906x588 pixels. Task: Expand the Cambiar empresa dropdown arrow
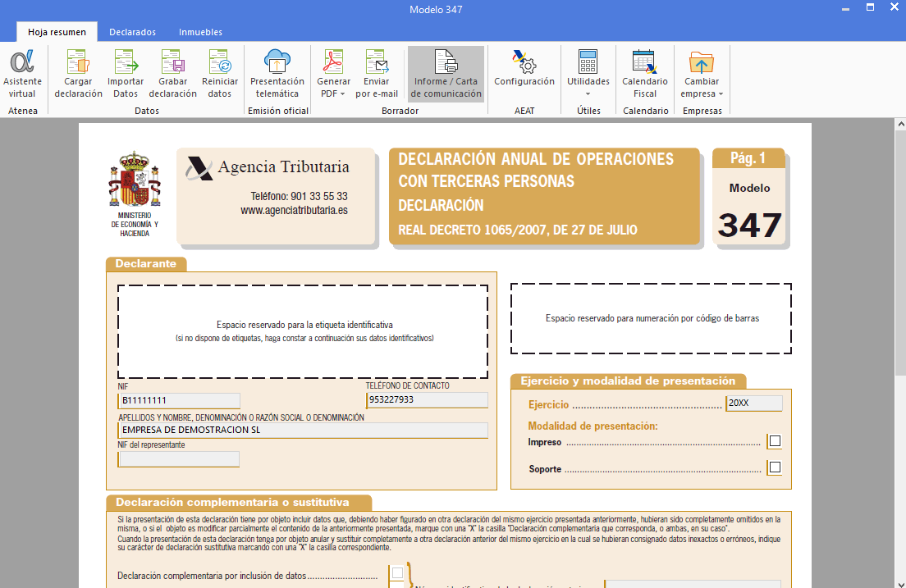(x=721, y=94)
